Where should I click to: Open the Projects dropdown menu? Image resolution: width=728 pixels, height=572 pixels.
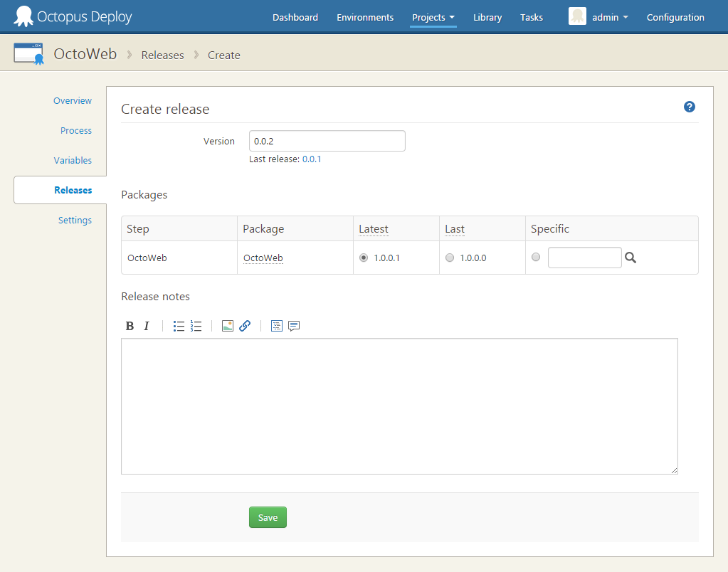click(x=433, y=17)
